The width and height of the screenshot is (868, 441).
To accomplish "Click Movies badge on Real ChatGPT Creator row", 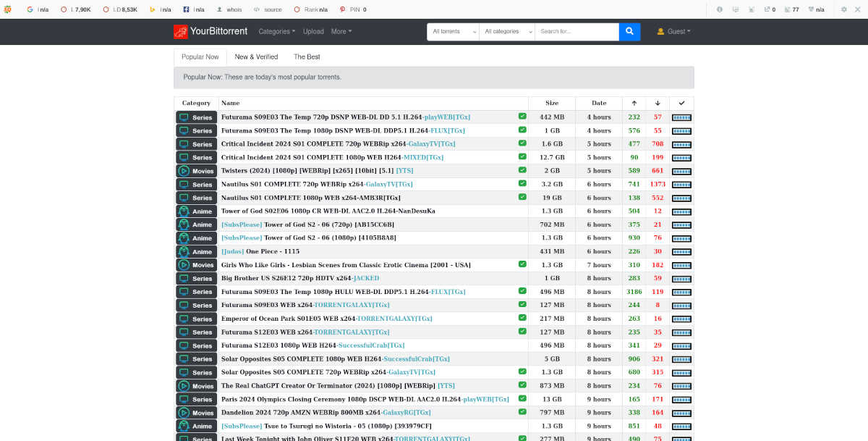I will tap(196, 386).
